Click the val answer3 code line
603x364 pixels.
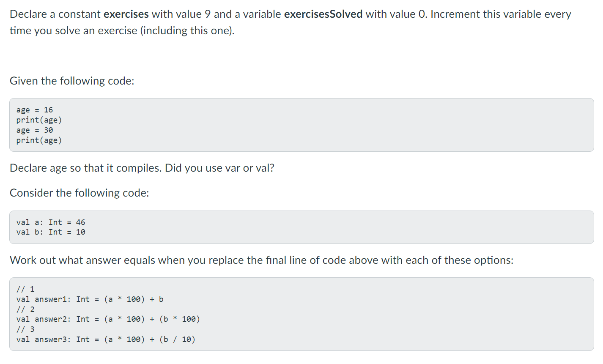point(106,339)
